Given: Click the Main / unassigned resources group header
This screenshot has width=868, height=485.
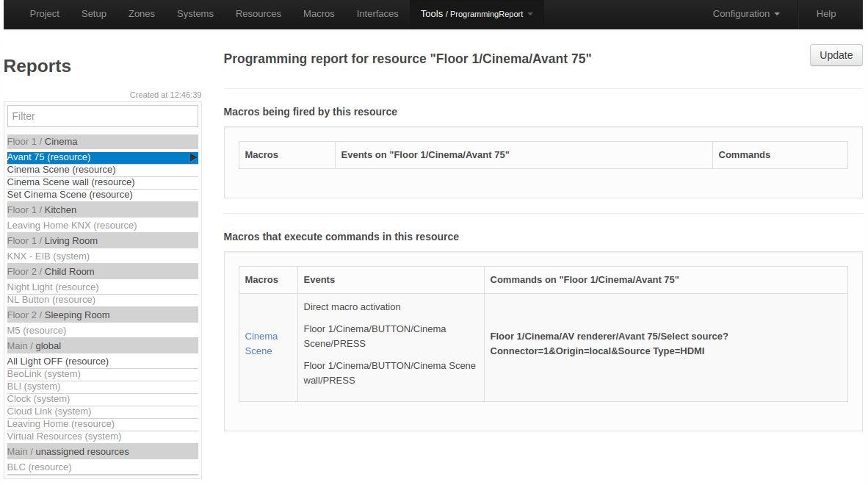Looking at the screenshot, I should pos(102,452).
